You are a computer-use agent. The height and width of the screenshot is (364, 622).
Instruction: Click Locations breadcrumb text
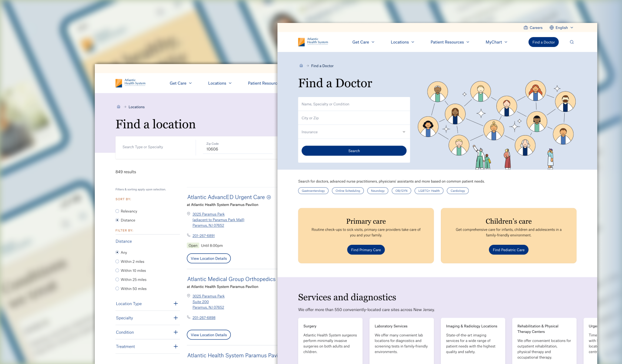point(137,107)
